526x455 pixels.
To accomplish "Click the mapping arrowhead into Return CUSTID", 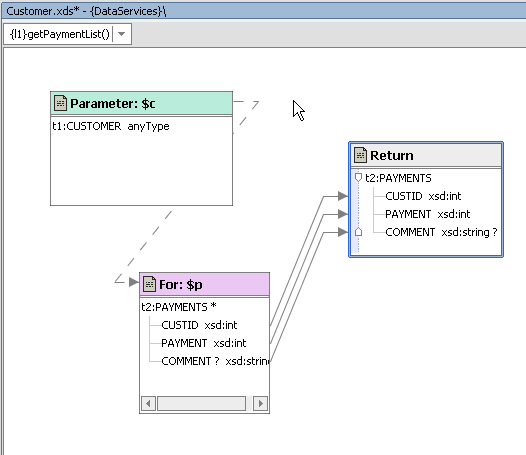I will coord(343,196).
